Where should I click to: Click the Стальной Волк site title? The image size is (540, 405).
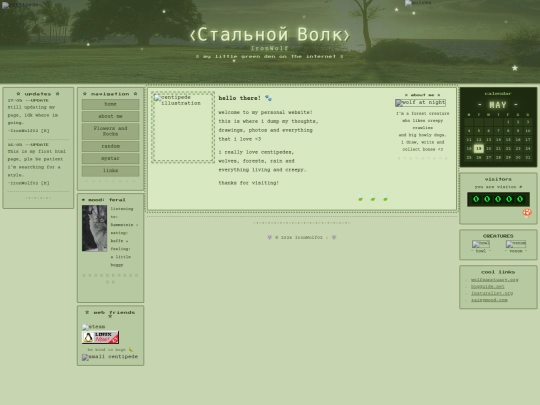tap(270, 35)
